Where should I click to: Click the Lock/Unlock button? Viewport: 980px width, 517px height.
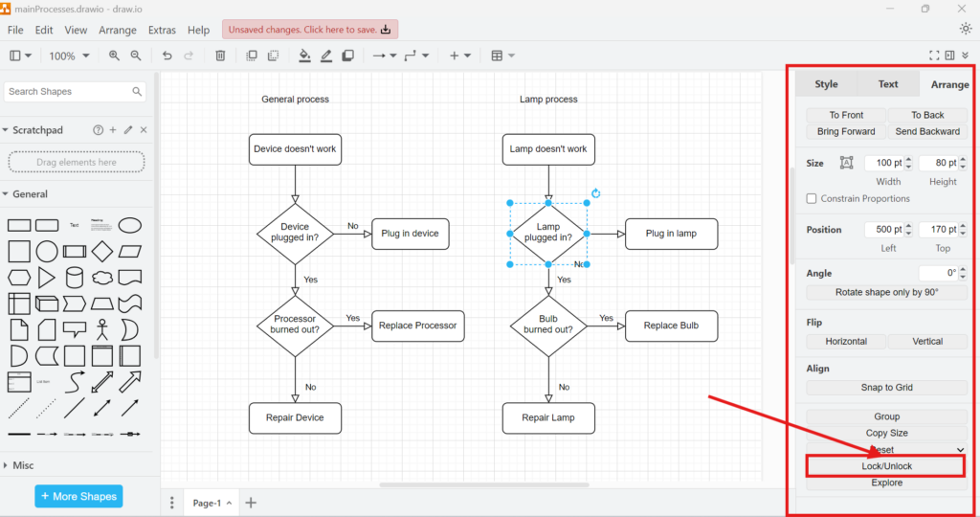pyautogui.click(x=886, y=466)
